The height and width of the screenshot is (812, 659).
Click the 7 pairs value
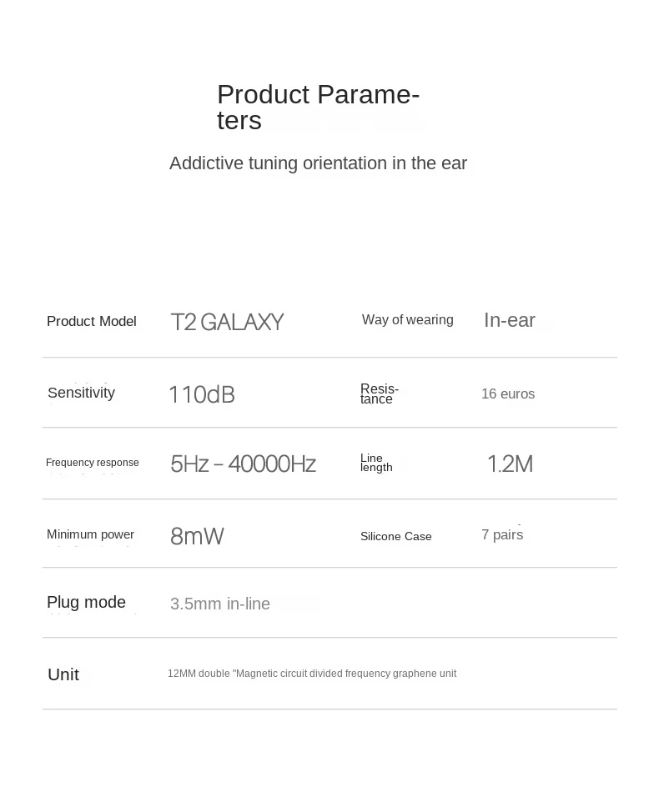click(x=502, y=534)
